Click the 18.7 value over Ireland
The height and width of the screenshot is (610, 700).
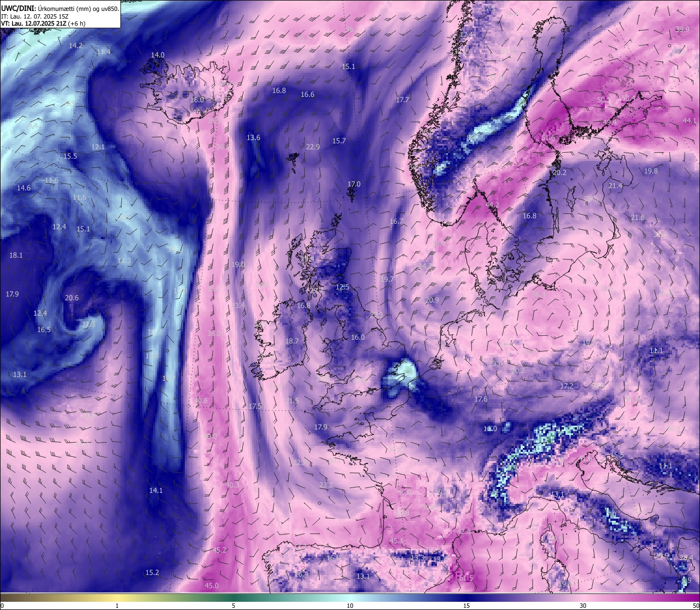293,341
